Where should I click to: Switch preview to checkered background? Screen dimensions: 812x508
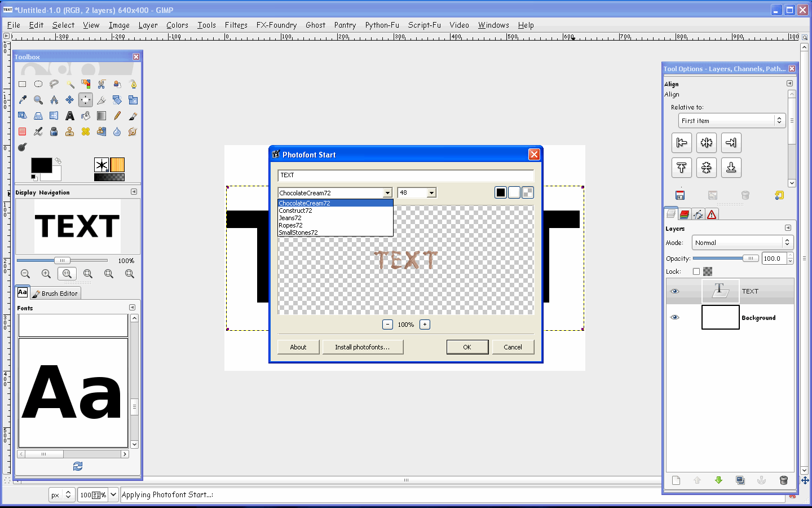pos(528,192)
